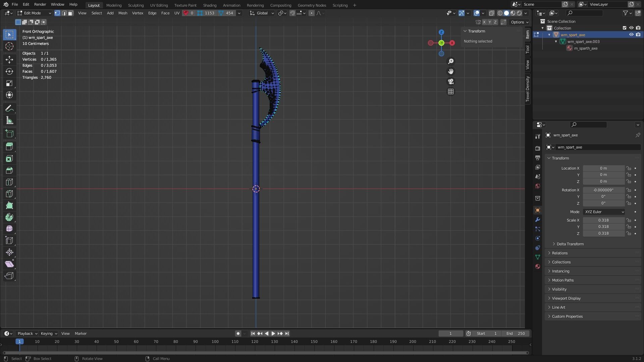Select the Scale tool

coord(9,83)
